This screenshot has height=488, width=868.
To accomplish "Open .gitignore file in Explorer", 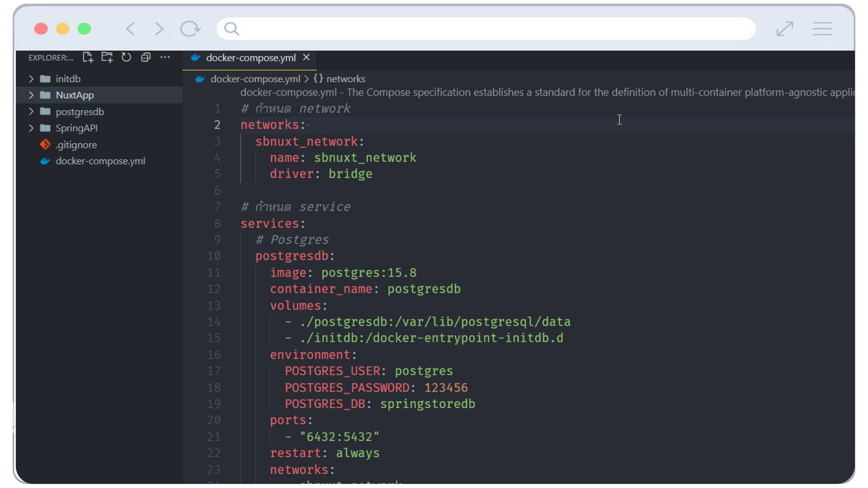I will coord(76,145).
